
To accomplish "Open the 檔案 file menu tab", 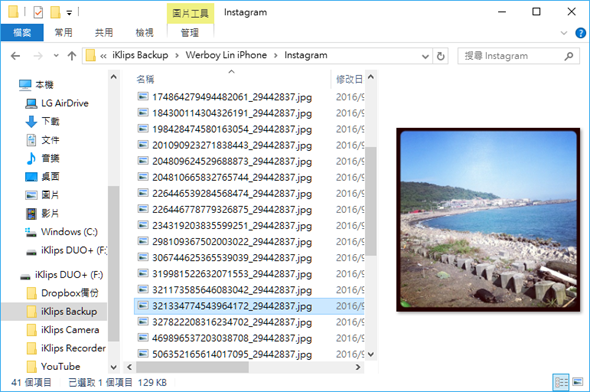I will [22, 33].
